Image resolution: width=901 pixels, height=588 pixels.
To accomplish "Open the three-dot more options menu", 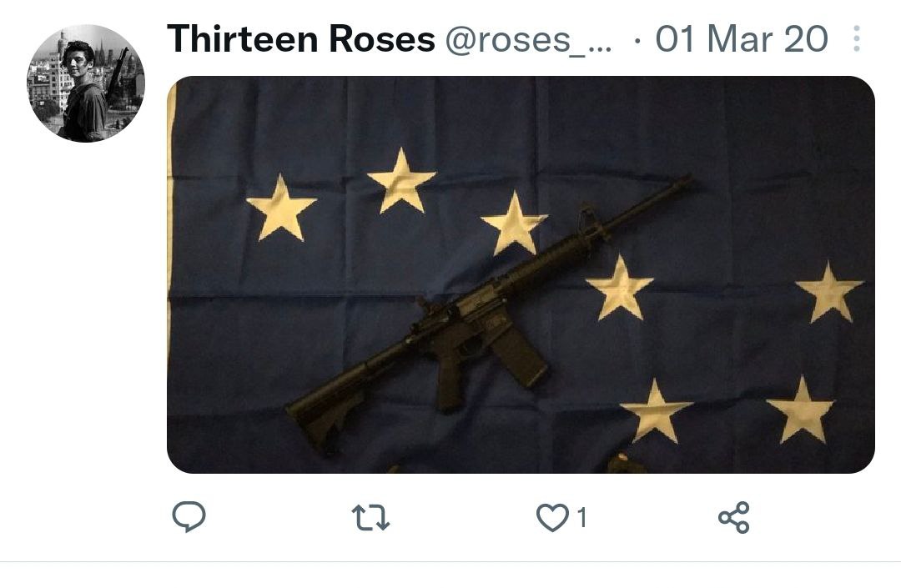I will (x=856, y=39).
